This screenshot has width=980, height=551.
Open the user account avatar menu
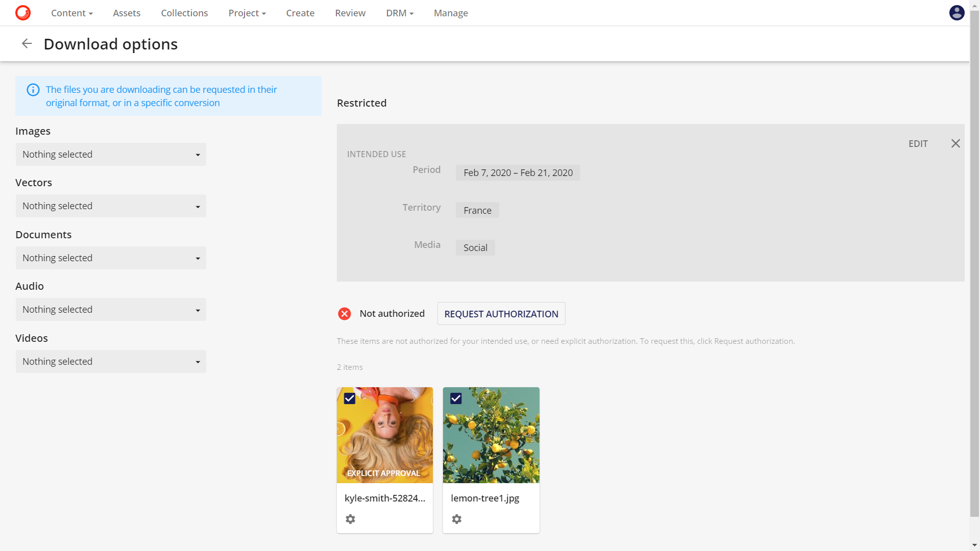coord(958,13)
